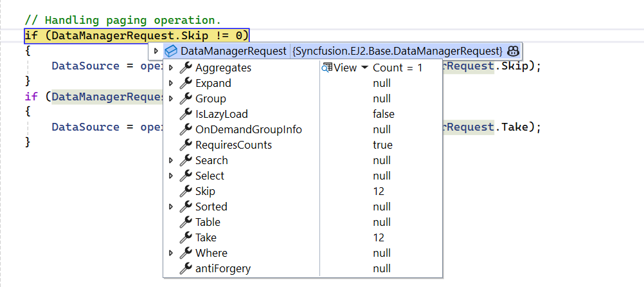Expand the Search property node
644x287 pixels.
click(x=171, y=160)
